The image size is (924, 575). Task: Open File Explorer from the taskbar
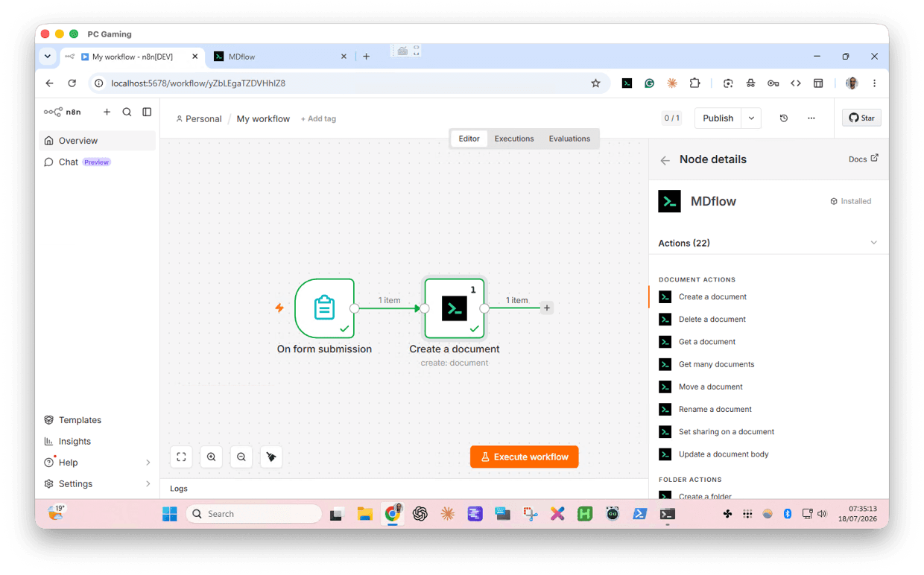364,514
